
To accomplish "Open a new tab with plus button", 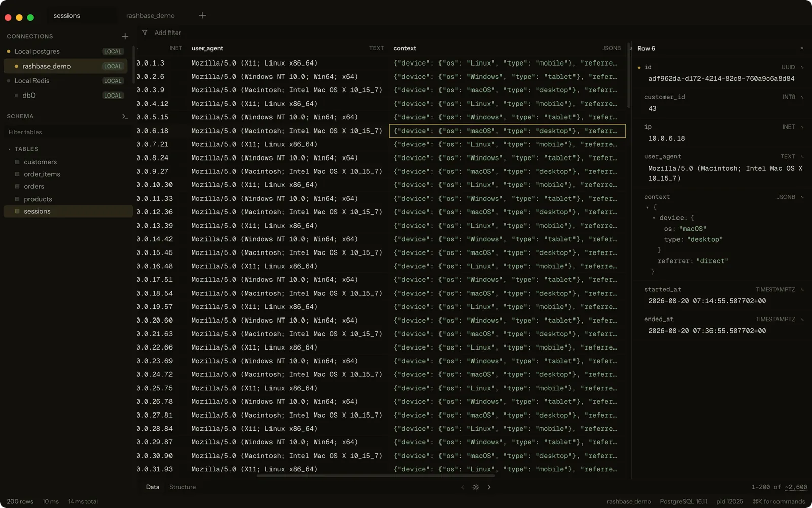I will pos(202,15).
